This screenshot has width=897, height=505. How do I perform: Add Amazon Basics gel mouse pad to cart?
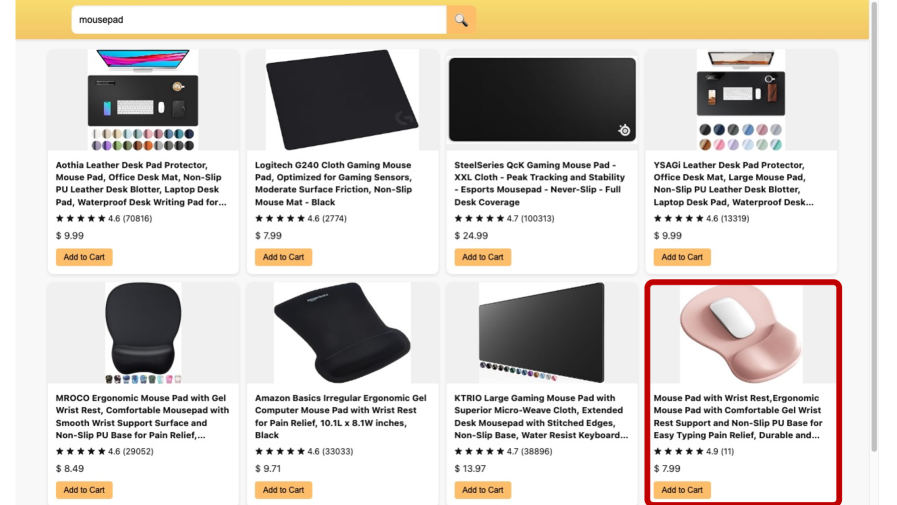tap(283, 490)
